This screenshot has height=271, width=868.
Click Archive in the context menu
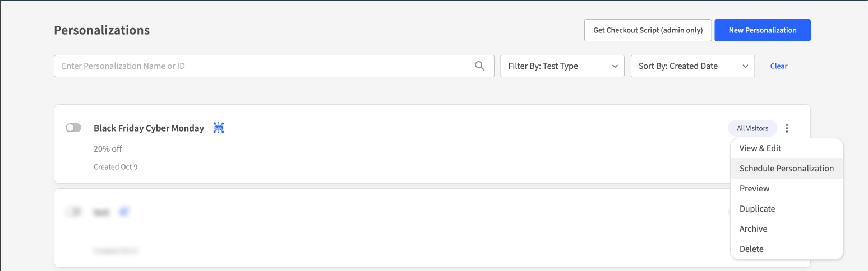(x=753, y=229)
